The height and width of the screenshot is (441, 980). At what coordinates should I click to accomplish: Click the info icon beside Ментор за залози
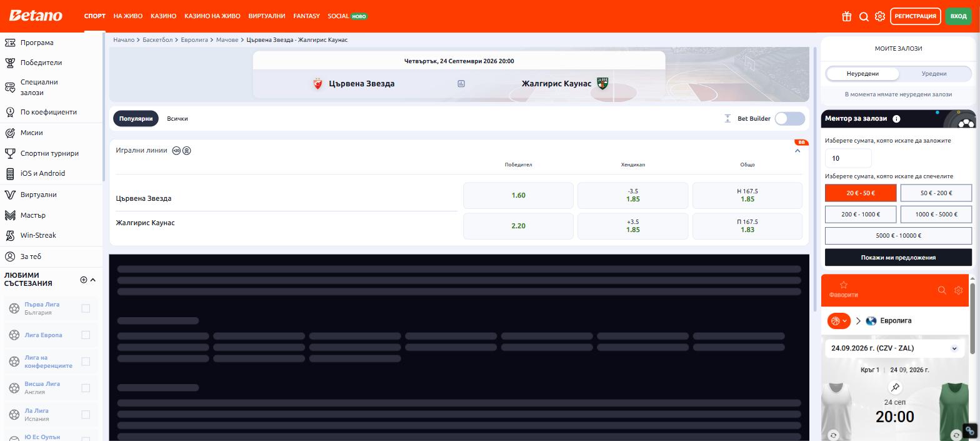point(896,119)
